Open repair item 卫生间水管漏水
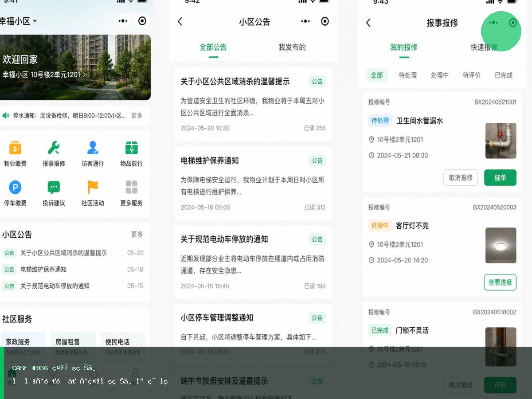 (419, 121)
